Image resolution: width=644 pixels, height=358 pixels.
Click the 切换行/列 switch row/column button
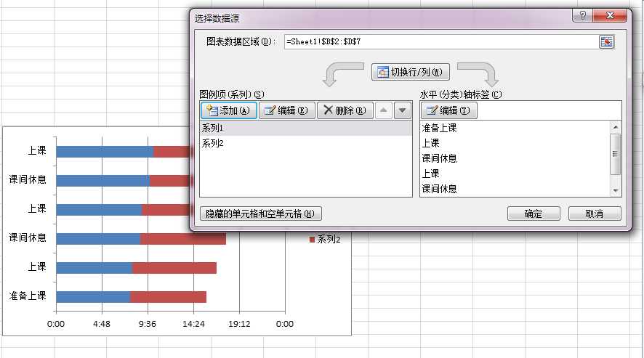coord(410,72)
